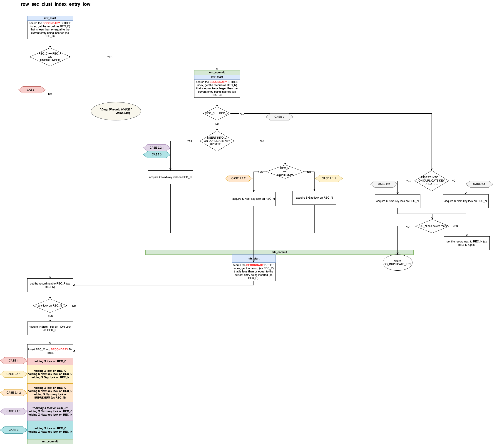Select the 'acquire S Gap lock on REC_N' box
This screenshot has height=444, width=504.
(314, 198)
